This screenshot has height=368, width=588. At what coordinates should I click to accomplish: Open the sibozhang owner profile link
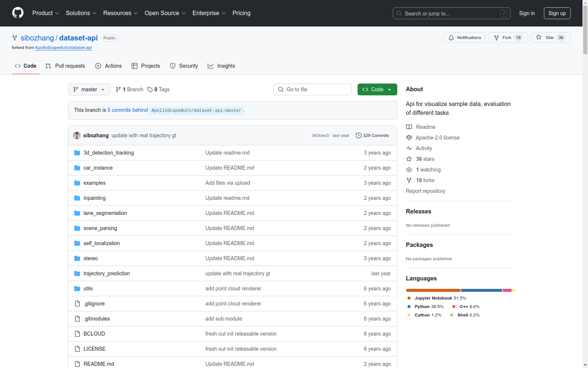37,38
